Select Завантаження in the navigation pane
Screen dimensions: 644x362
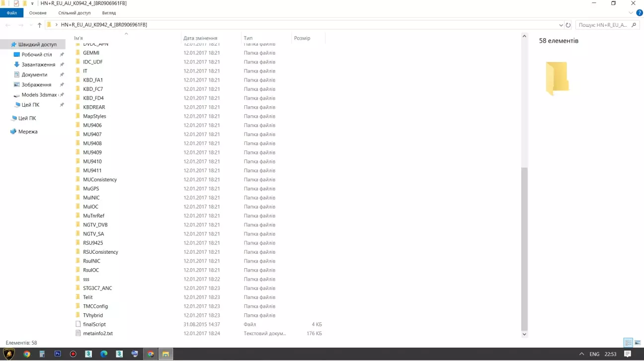pyautogui.click(x=38, y=65)
